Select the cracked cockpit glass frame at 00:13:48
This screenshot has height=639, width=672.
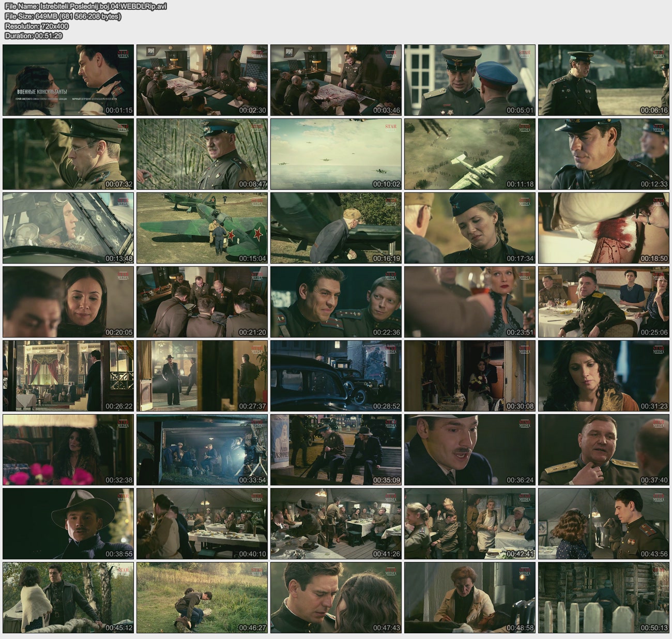(68, 228)
